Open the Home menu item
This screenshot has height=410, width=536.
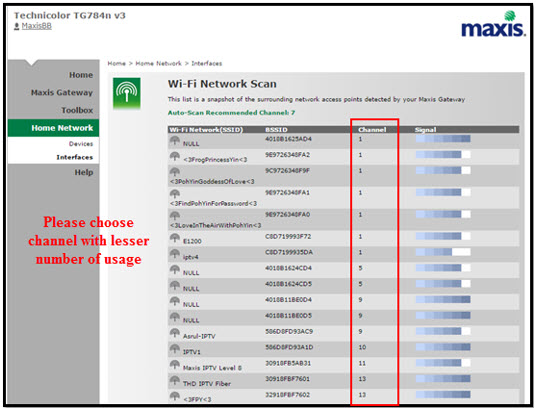pyautogui.click(x=81, y=75)
